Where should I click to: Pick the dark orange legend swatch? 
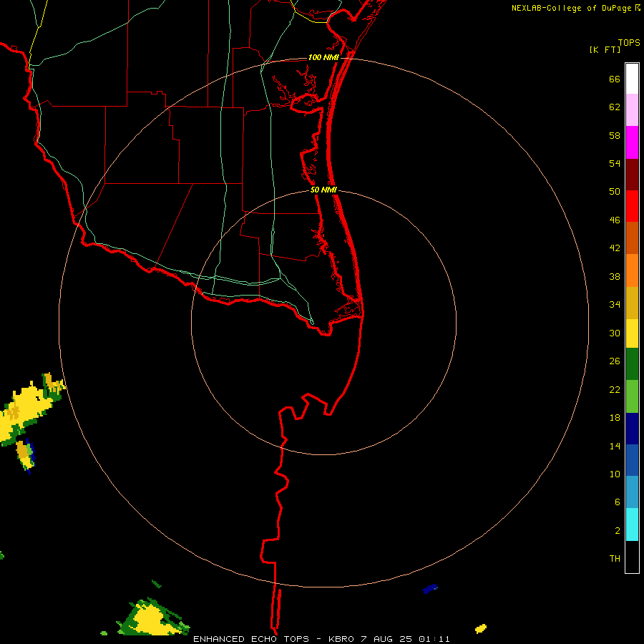point(632,238)
